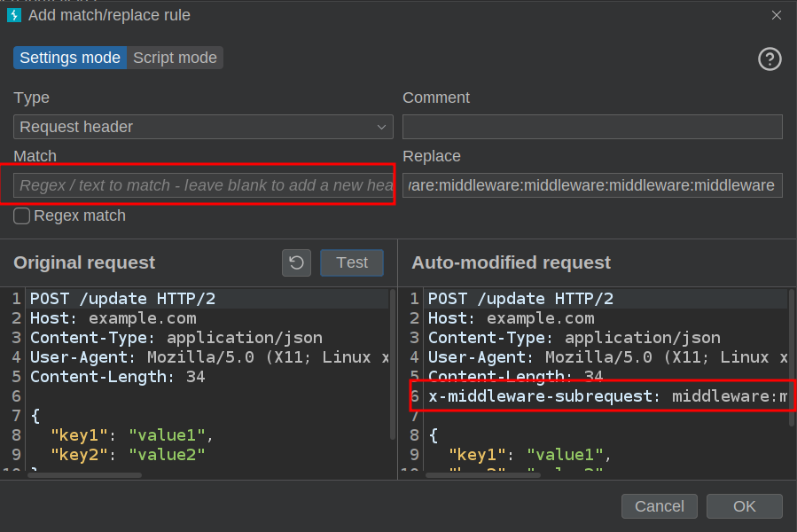Viewport: 797px width, 532px height.
Task: Cancel the match/replace rule dialog
Action: [659, 506]
